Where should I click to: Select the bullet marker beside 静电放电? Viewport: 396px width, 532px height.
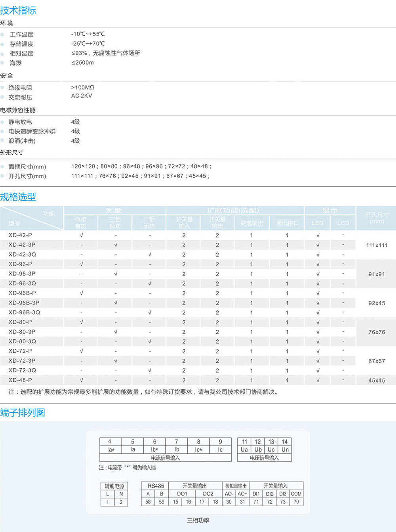point(2,122)
